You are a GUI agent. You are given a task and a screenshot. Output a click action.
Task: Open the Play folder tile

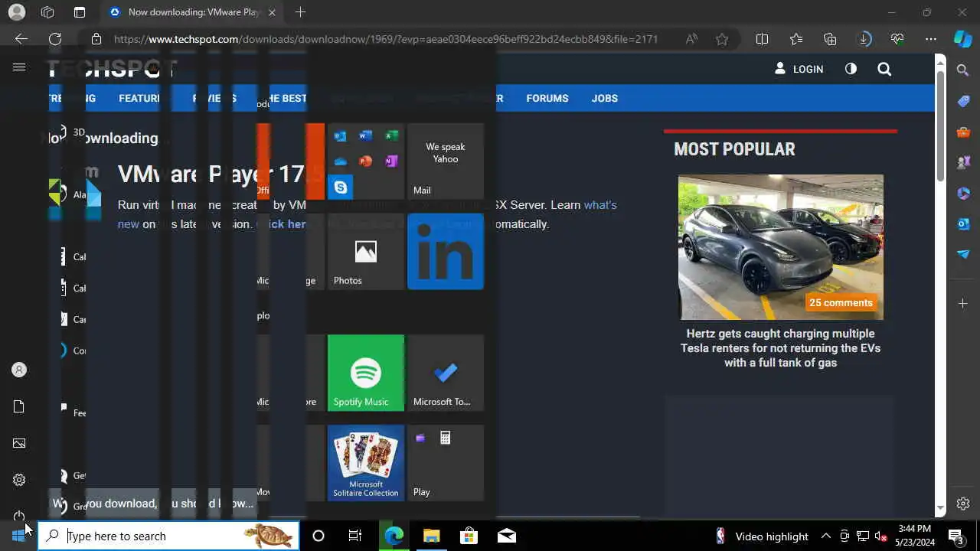446,463
